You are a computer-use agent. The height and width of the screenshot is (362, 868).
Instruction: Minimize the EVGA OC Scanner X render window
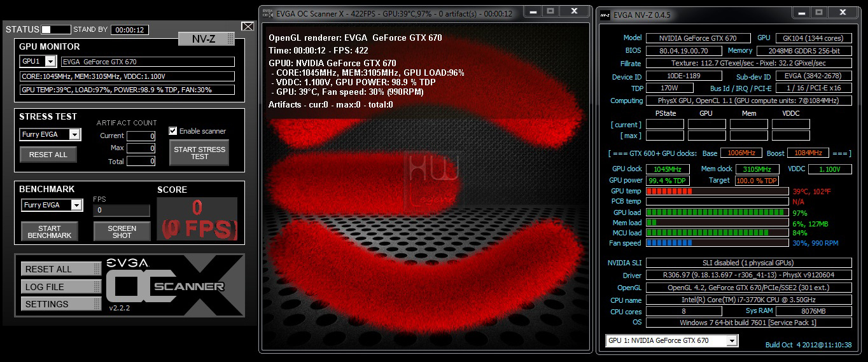point(532,11)
